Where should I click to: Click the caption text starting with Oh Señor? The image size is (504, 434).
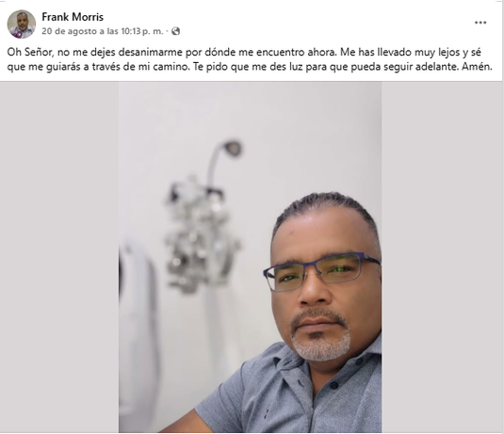click(x=250, y=59)
